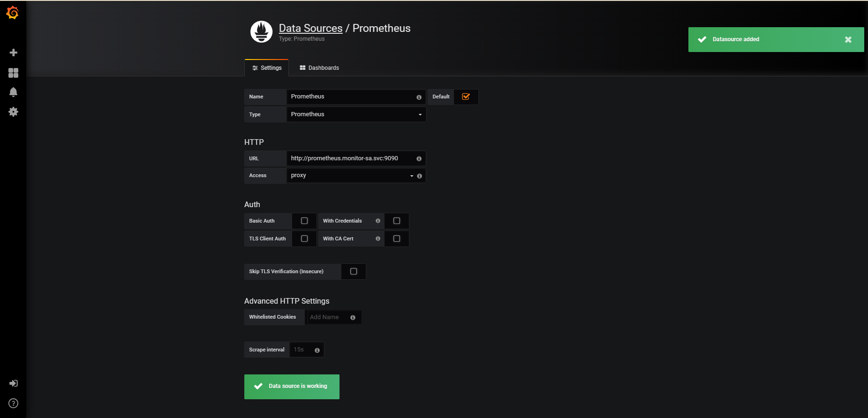The height and width of the screenshot is (418, 868).
Task: Dismiss the Datasource added notification
Action: coord(848,40)
